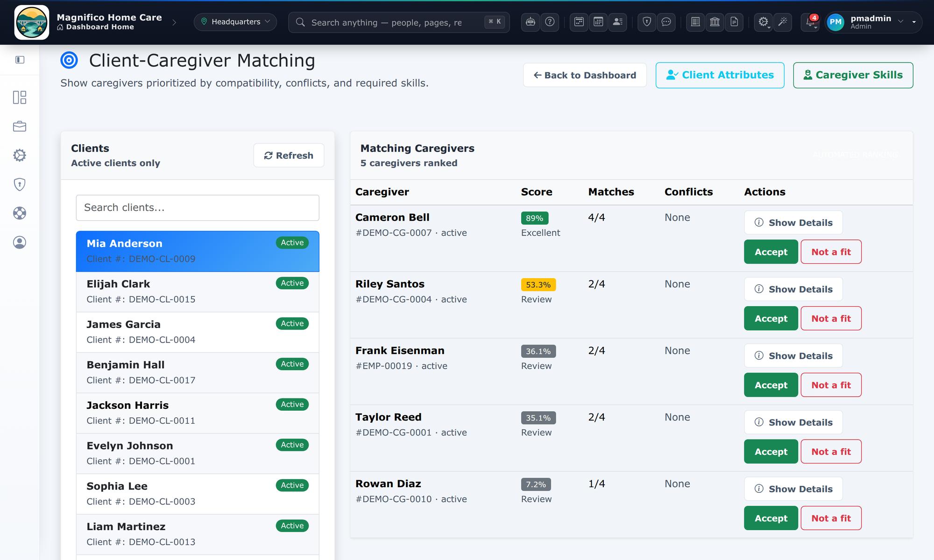Select client Evelyn Johnson
The height and width of the screenshot is (560, 934).
click(x=198, y=454)
